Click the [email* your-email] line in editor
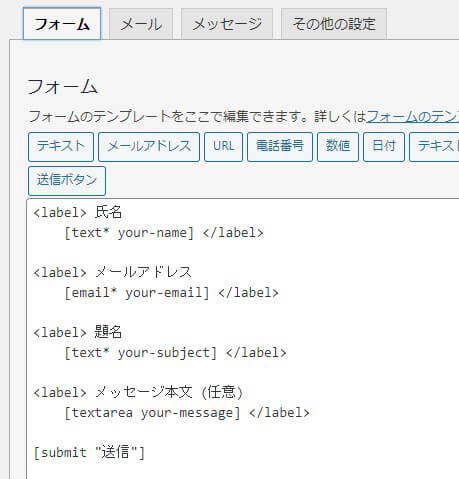 [171, 293]
